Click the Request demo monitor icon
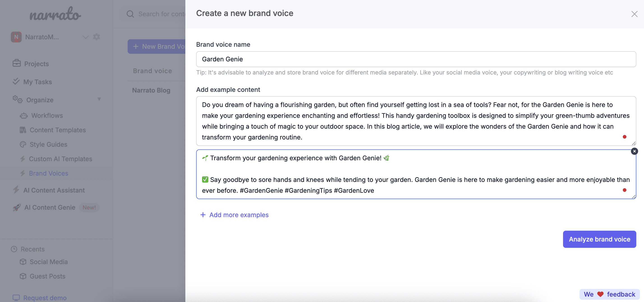Screen dimensions: 644x302 [x=16, y=298]
